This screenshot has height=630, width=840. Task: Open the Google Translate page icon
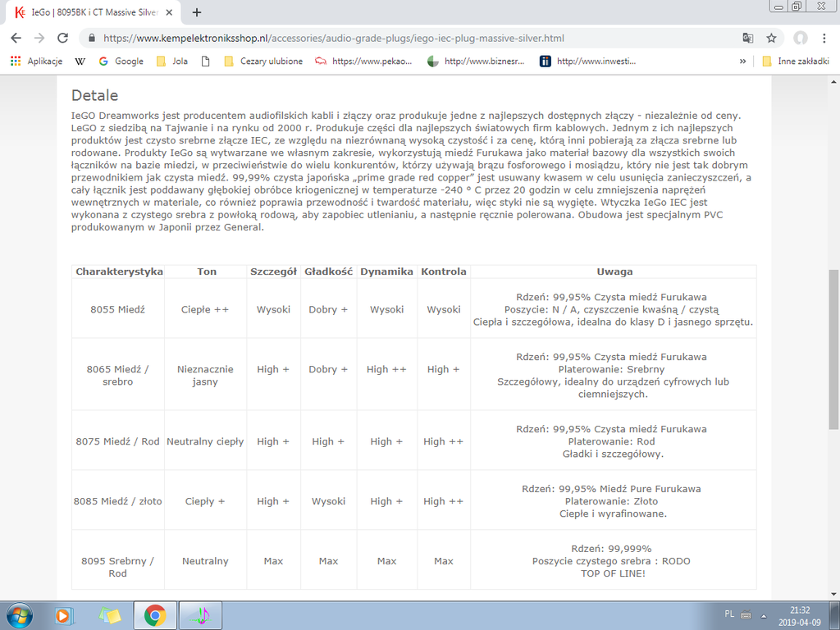pyautogui.click(x=748, y=38)
